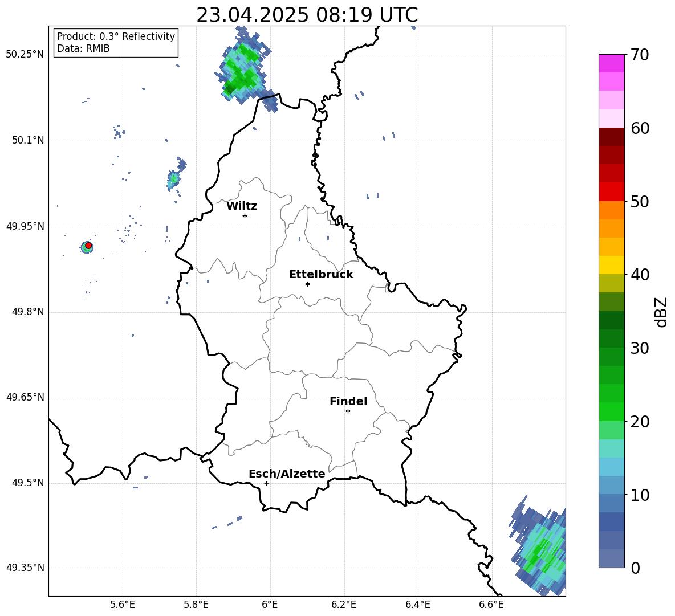
Task: Click the colorbar tick value 20
Action: click(x=640, y=422)
